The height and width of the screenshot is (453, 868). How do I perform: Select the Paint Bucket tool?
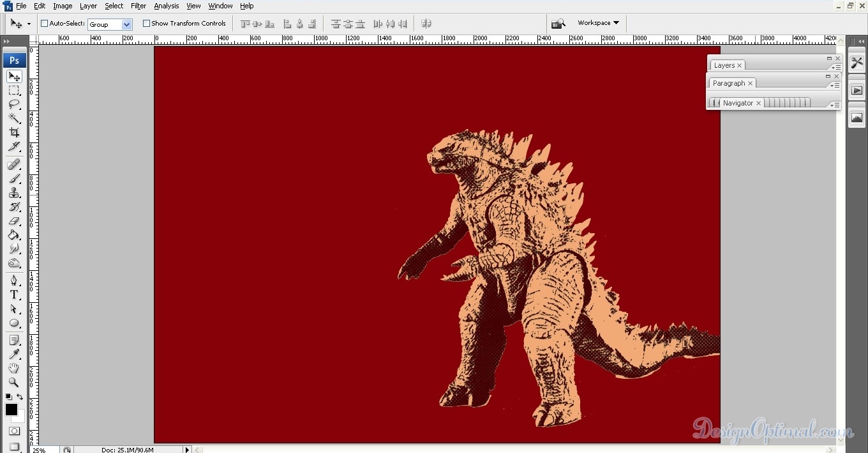click(x=14, y=235)
